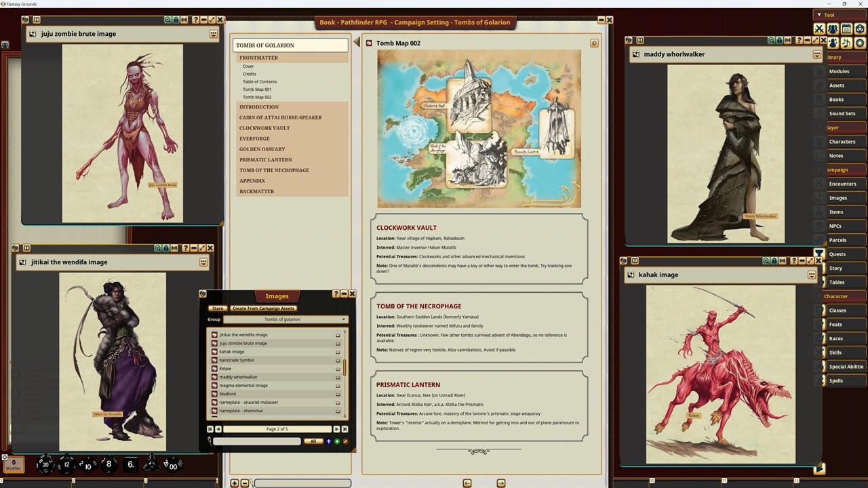Select Encounters in the sidebar
Viewport: 868px width, 488px height.
click(x=842, y=184)
